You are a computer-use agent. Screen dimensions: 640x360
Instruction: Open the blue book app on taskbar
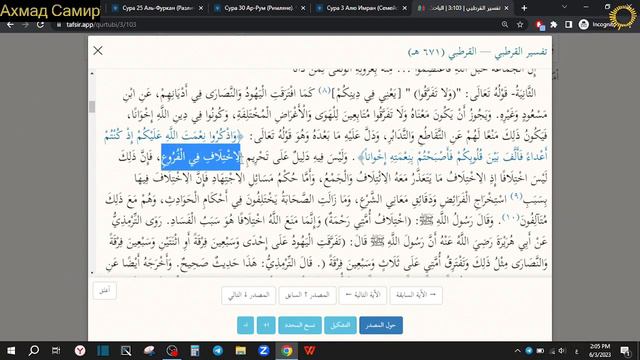(103, 351)
